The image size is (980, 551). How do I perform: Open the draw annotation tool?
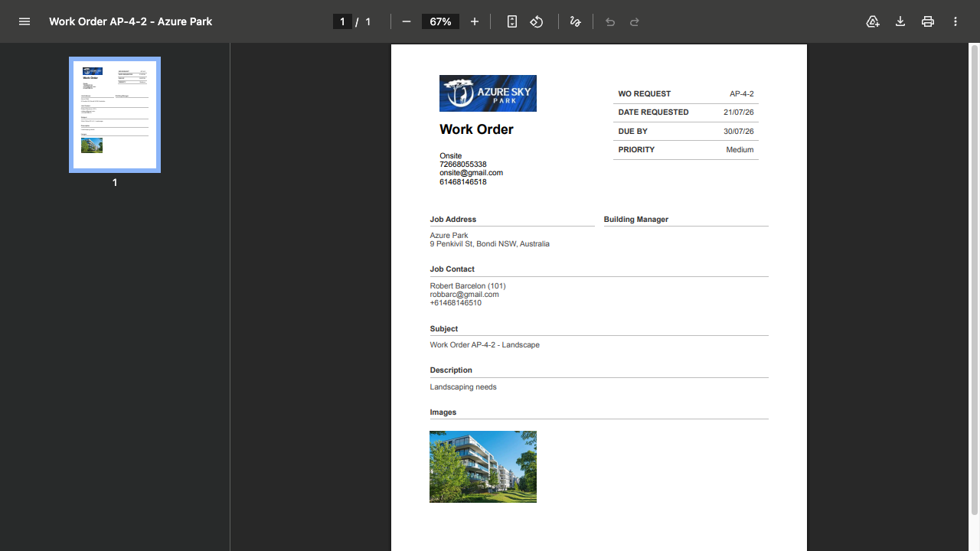click(x=576, y=21)
